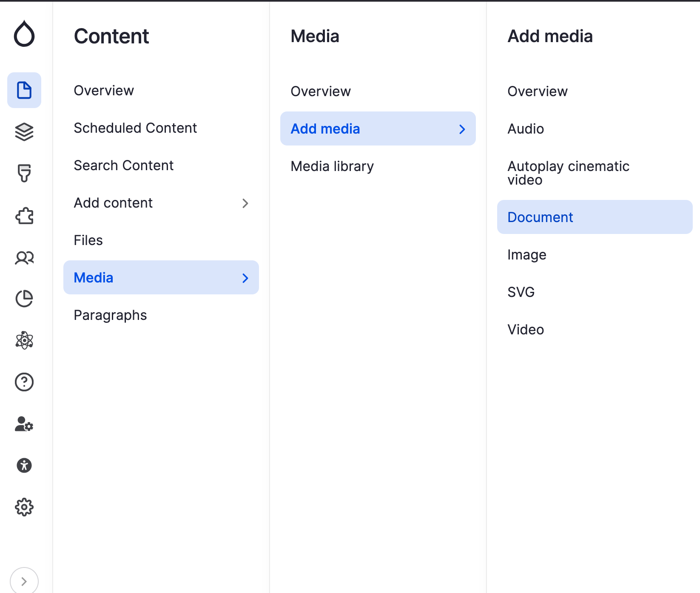
Task: Choose Autoplay cinematic video media type
Action: pos(568,173)
